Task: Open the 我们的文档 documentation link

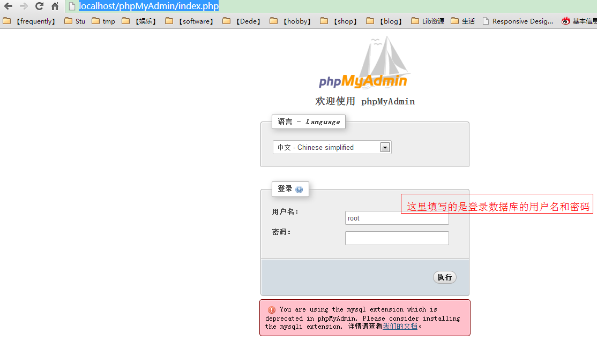Action: (400, 327)
